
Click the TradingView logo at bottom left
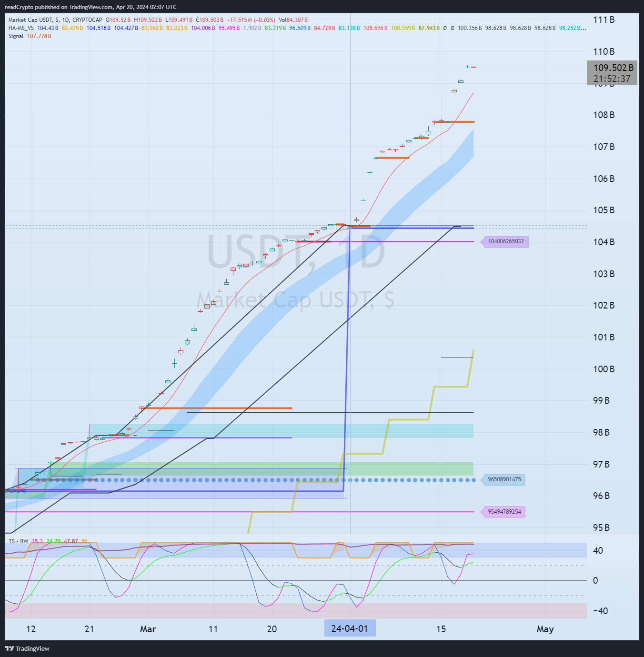[x=27, y=648]
